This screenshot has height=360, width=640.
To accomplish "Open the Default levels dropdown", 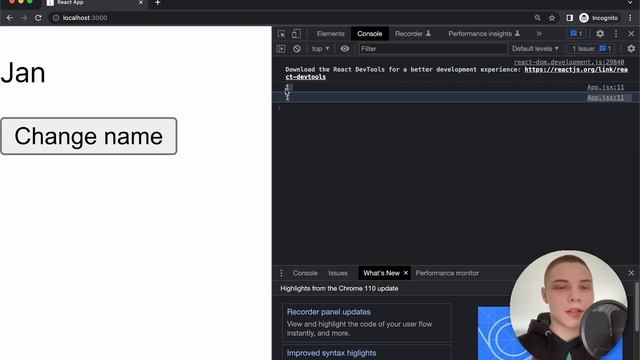I will pos(535,49).
